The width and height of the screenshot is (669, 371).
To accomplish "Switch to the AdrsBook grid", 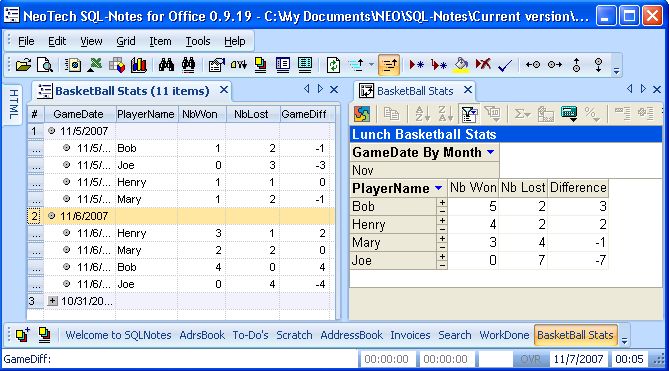I will 202,335.
